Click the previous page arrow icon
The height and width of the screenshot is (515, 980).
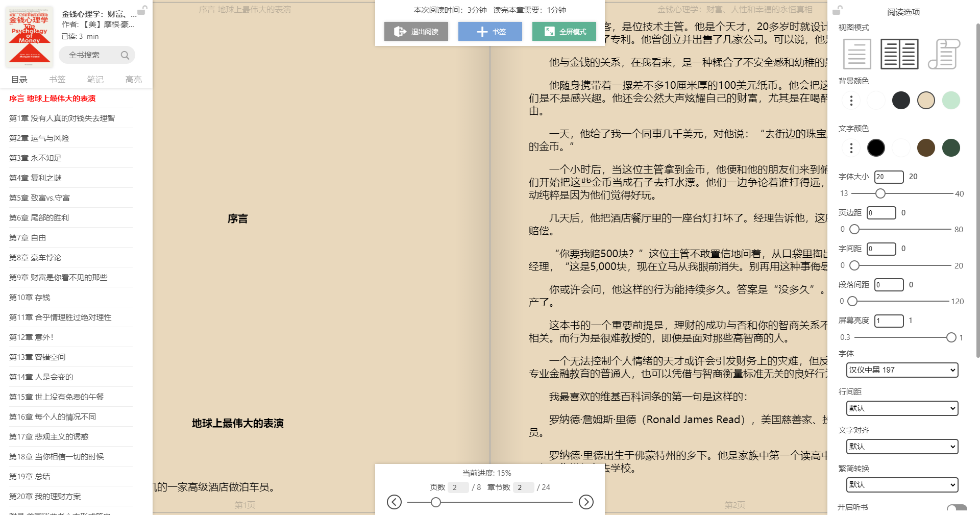coord(394,502)
